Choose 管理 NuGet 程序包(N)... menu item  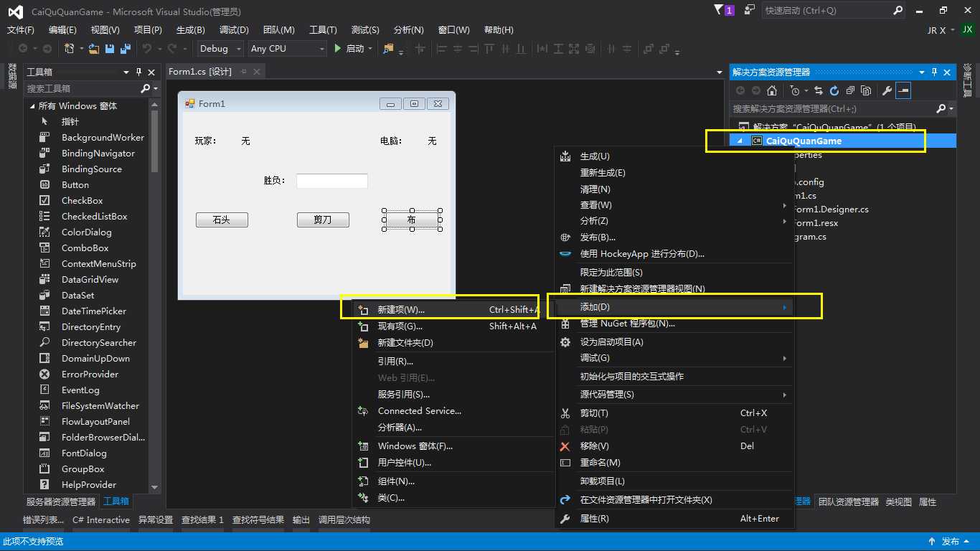pyautogui.click(x=674, y=323)
